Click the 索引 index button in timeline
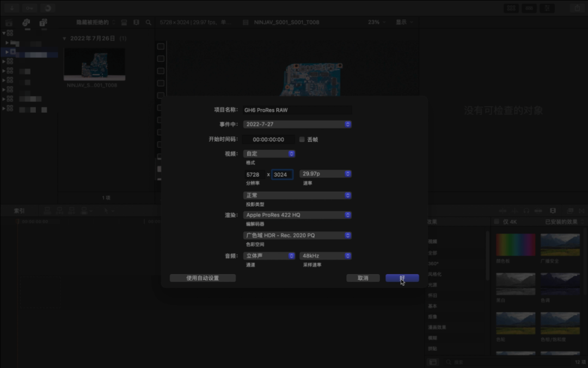 click(20, 210)
